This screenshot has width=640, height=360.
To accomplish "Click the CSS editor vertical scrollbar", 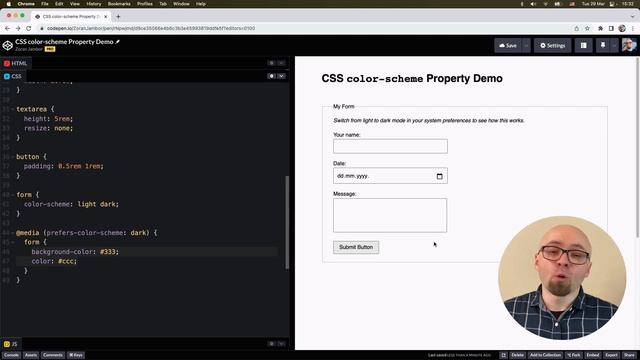I will (x=287, y=222).
